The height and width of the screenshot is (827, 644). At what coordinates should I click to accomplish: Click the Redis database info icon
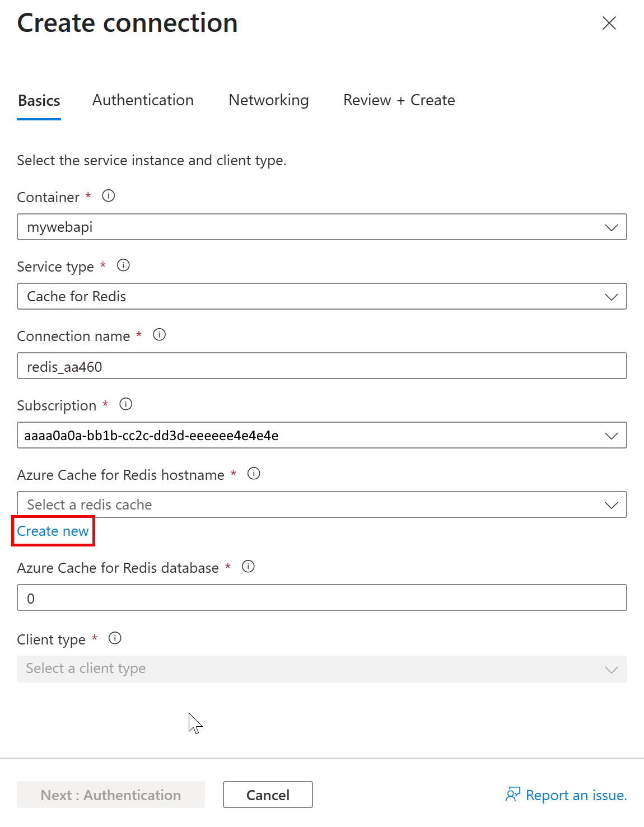point(248,567)
